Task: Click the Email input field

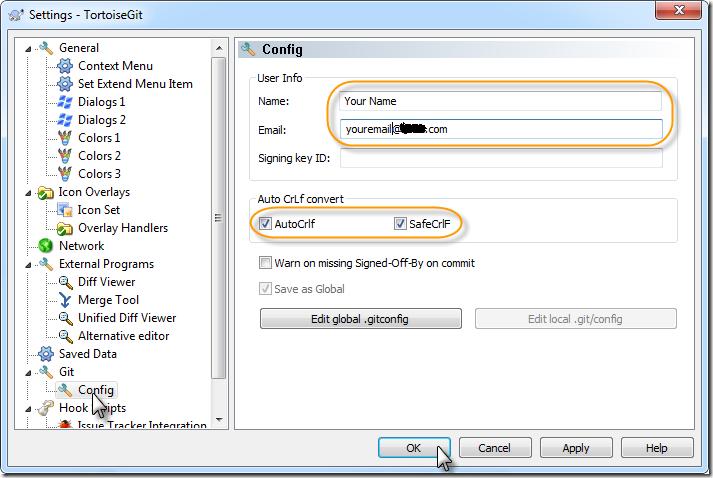Action: [501, 129]
